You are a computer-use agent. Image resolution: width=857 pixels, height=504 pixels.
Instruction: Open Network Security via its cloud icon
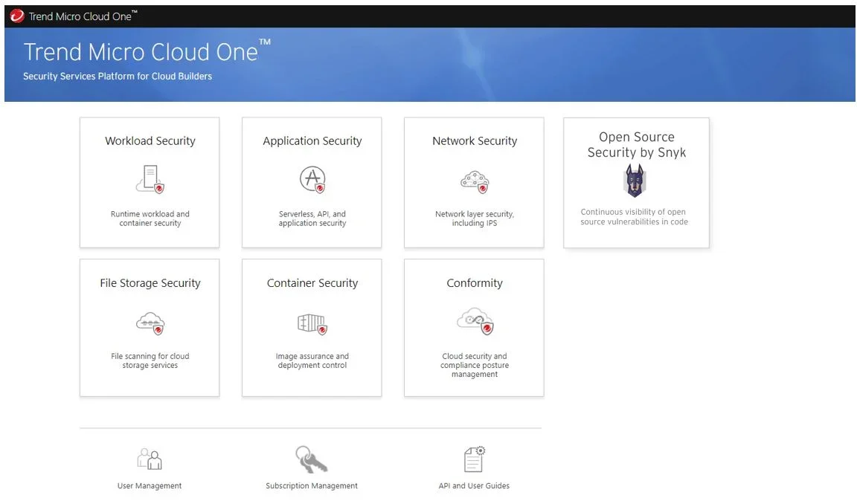tap(474, 181)
